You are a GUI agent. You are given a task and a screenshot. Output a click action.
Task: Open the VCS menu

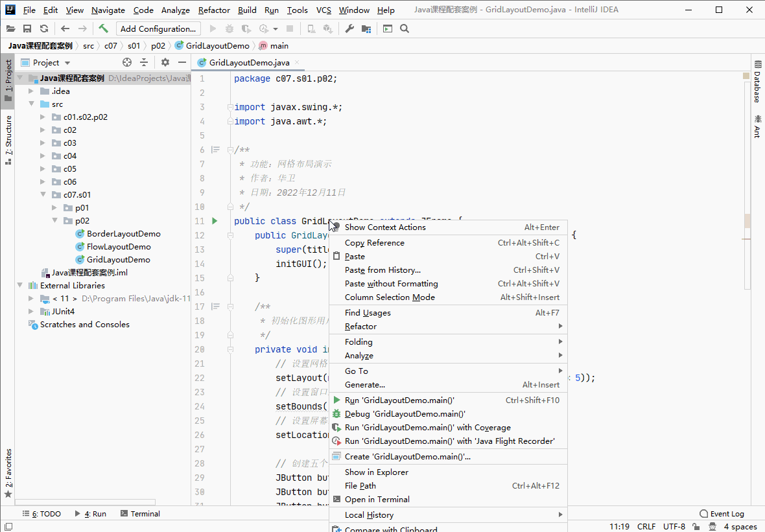click(324, 10)
